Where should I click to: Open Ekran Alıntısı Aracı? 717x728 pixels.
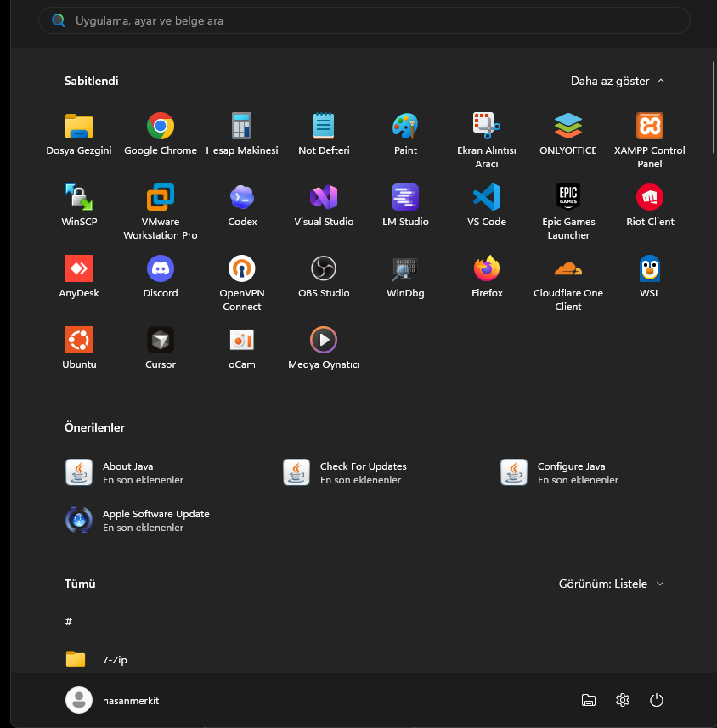(x=487, y=140)
